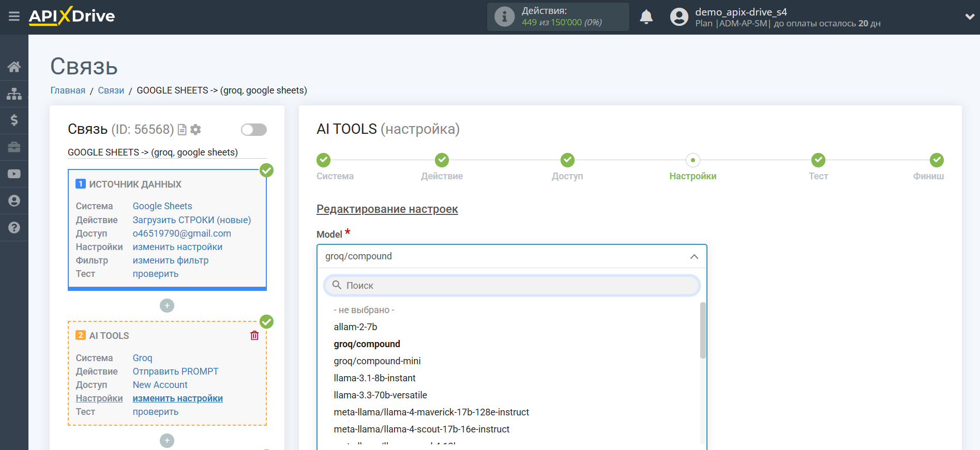980x450 pixels.
Task: Open the home icon in sidebar
Action: coord(14,67)
